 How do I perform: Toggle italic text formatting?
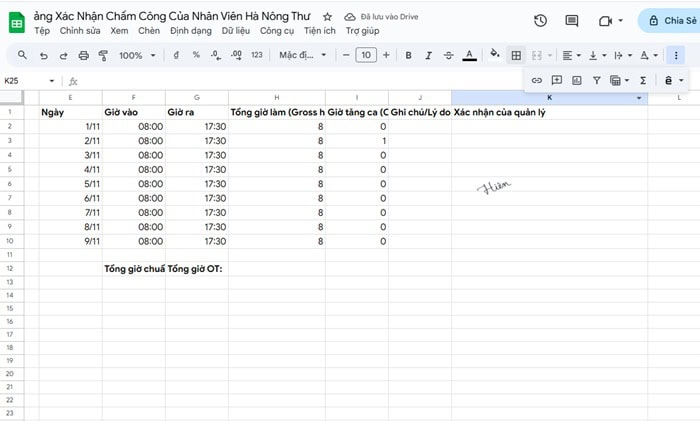click(x=429, y=56)
